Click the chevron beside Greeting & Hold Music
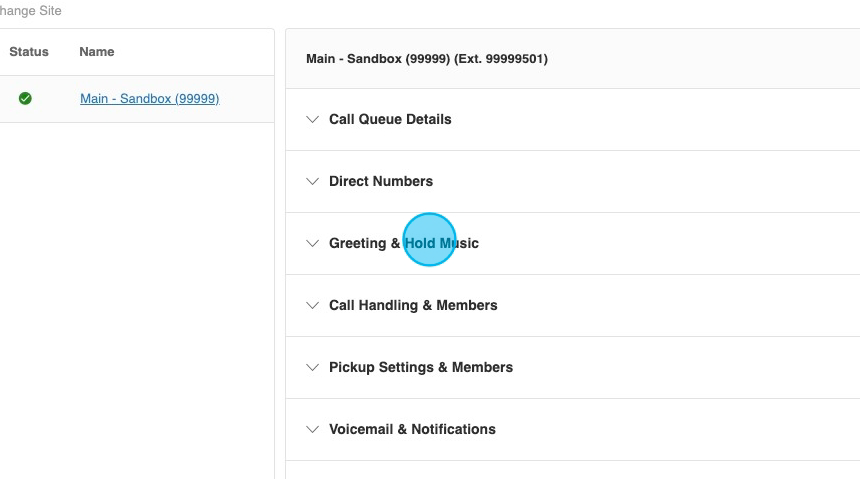Viewport: 860px width, 479px height. [312, 243]
